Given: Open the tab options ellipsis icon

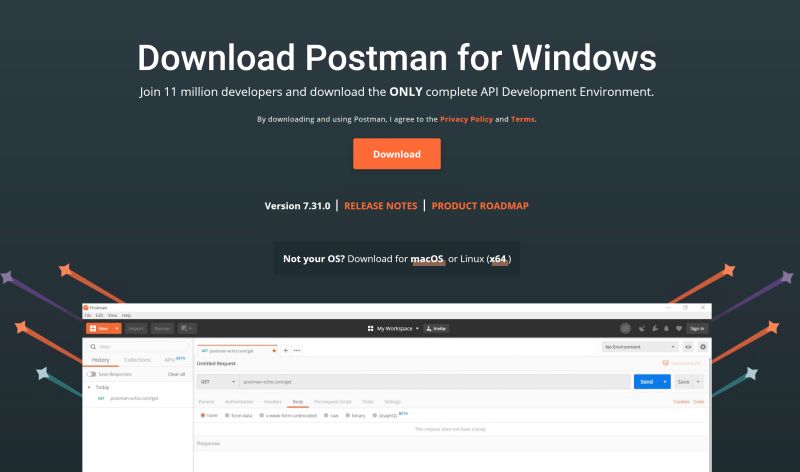Looking at the screenshot, I should [297, 351].
